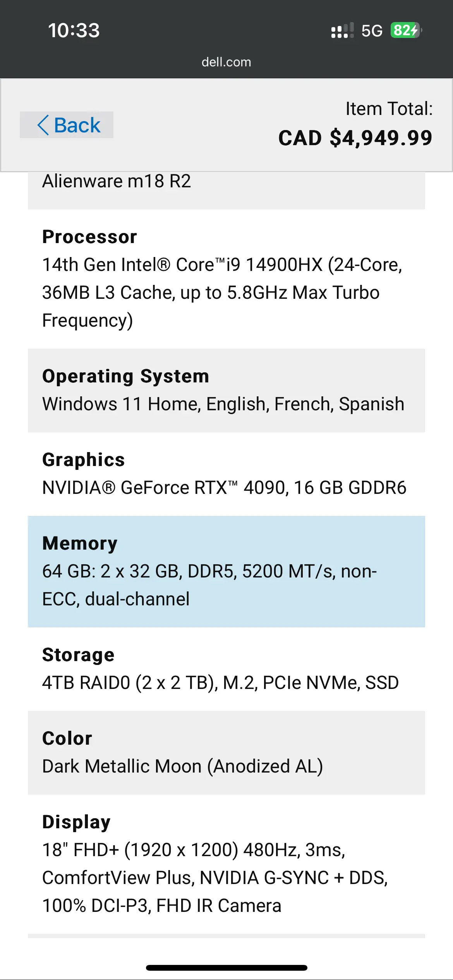Tap the Back chevron arrow icon
Screen dimensions: 453x980
pyautogui.click(x=43, y=125)
